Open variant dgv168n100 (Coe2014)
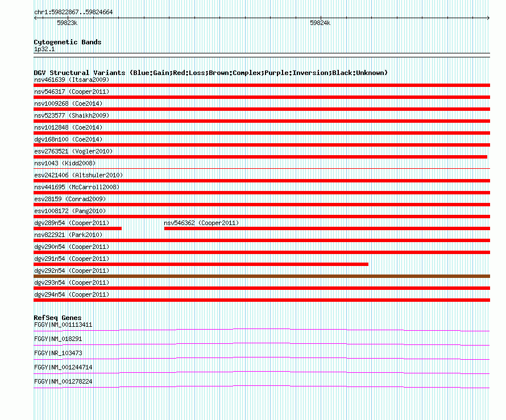The width and height of the screenshot is (506, 420). pos(68,139)
